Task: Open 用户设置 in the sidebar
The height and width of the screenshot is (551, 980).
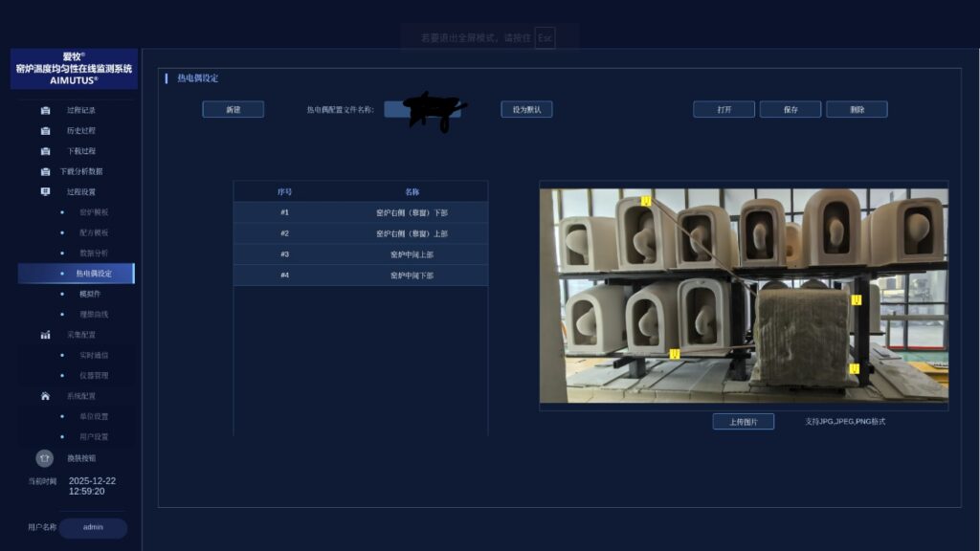Action: pyautogui.click(x=94, y=437)
